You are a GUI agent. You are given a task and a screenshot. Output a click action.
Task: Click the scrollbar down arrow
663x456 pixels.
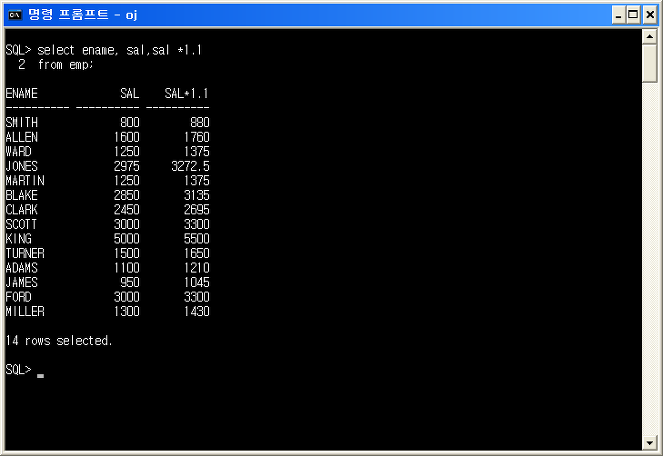(649, 443)
